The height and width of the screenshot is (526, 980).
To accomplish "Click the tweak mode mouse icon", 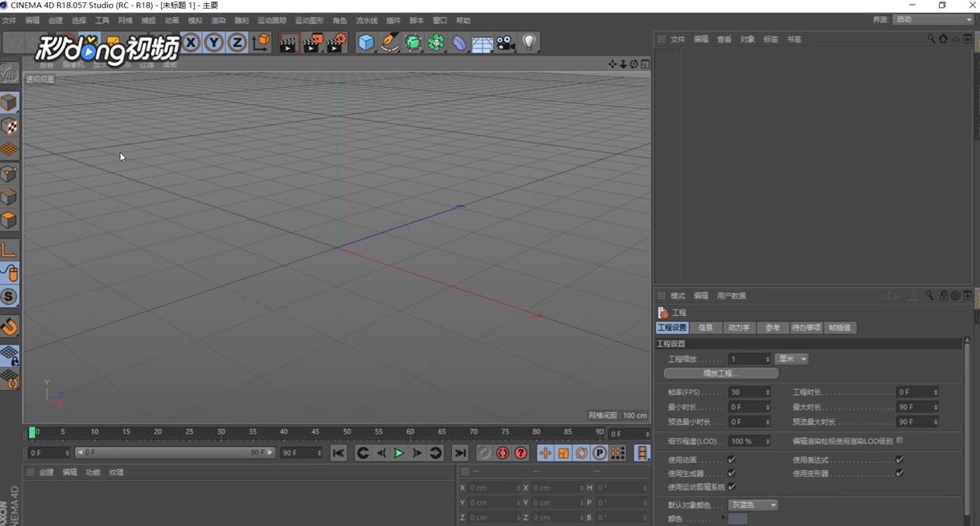I will click(9, 272).
